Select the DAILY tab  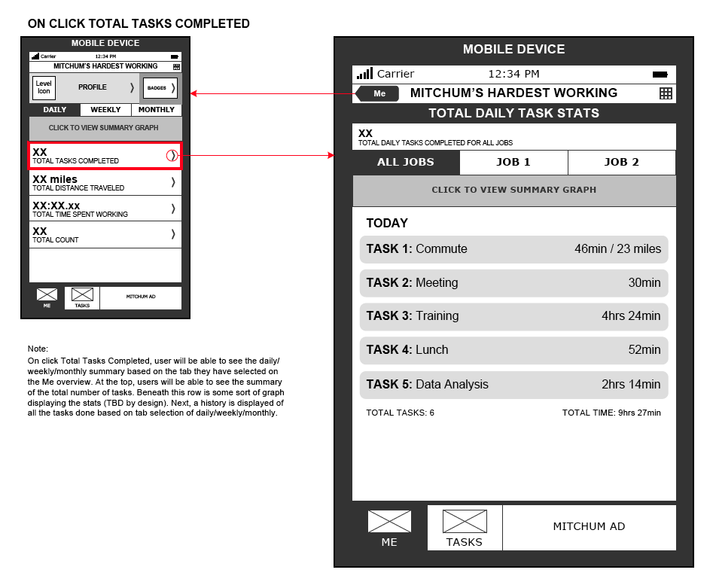(x=54, y=110)
